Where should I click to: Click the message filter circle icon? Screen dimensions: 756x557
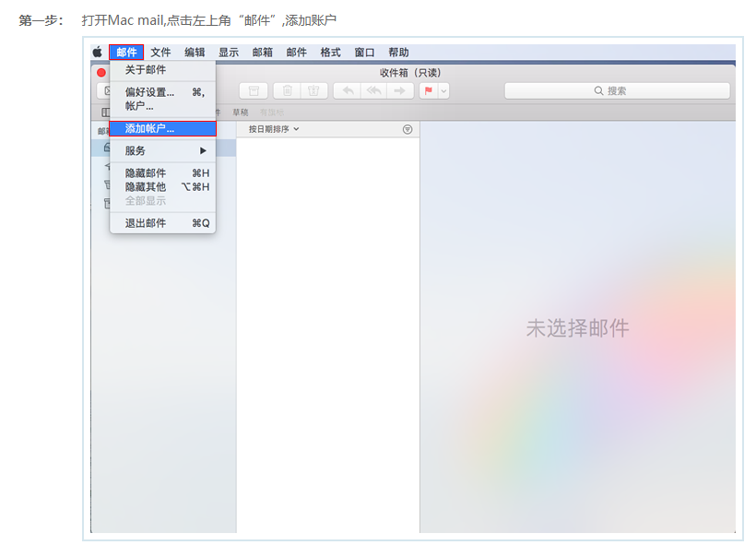coord(408,129)
